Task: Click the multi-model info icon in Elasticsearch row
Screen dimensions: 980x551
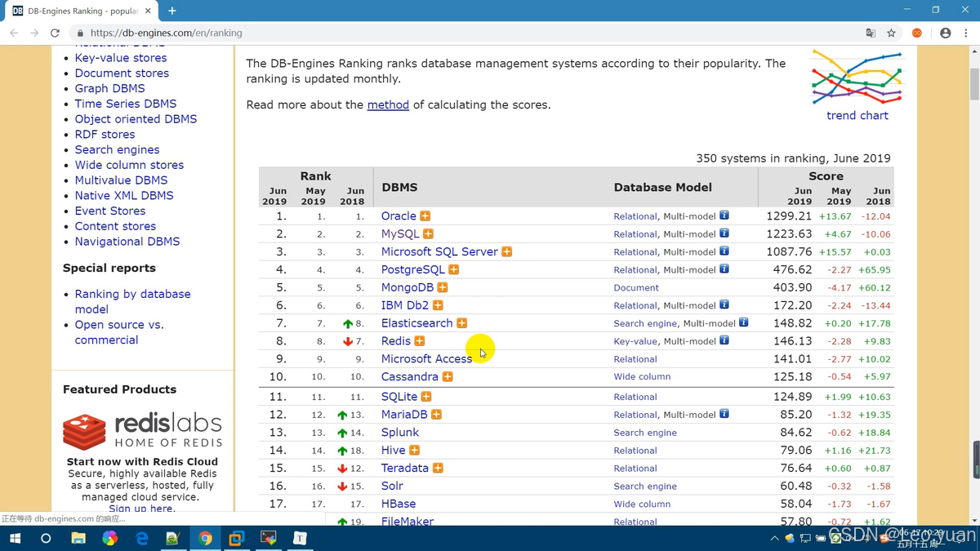Action: (743, 323)
